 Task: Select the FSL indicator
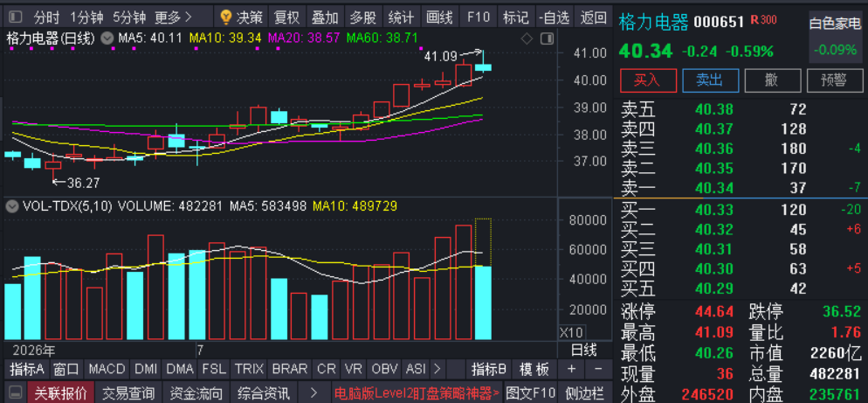click(214, 369)
